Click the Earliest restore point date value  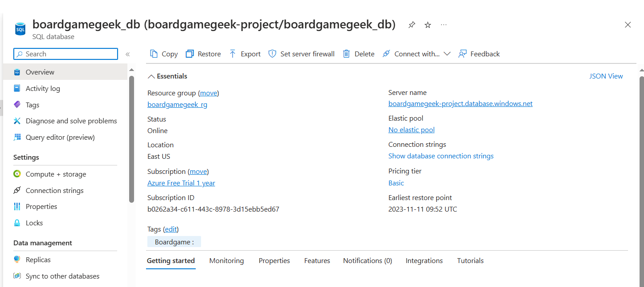(x=423, y=209)
